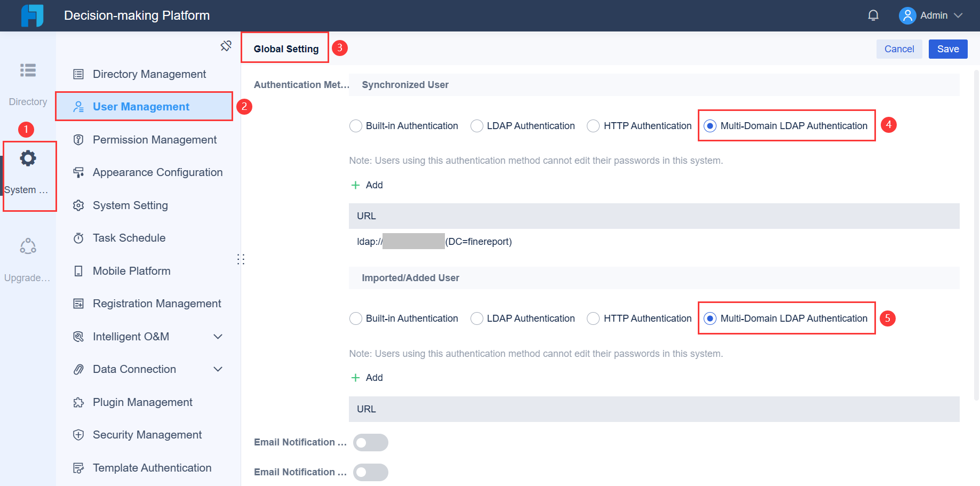The height and width of the screenshot is (486, 980).
Task: Click the Plugin Management puzzle icon
Action: pos(79,402)
